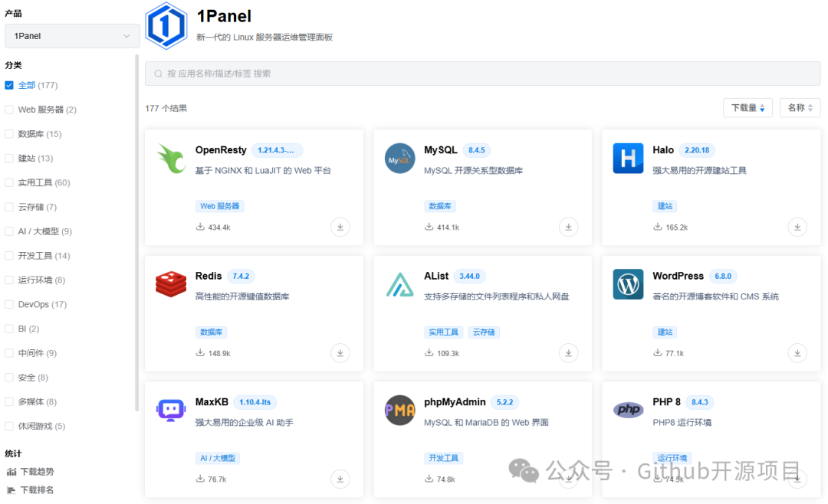The image size is (828, 504).
Task: Download AList using its install icon
Action: click(569, 353)
